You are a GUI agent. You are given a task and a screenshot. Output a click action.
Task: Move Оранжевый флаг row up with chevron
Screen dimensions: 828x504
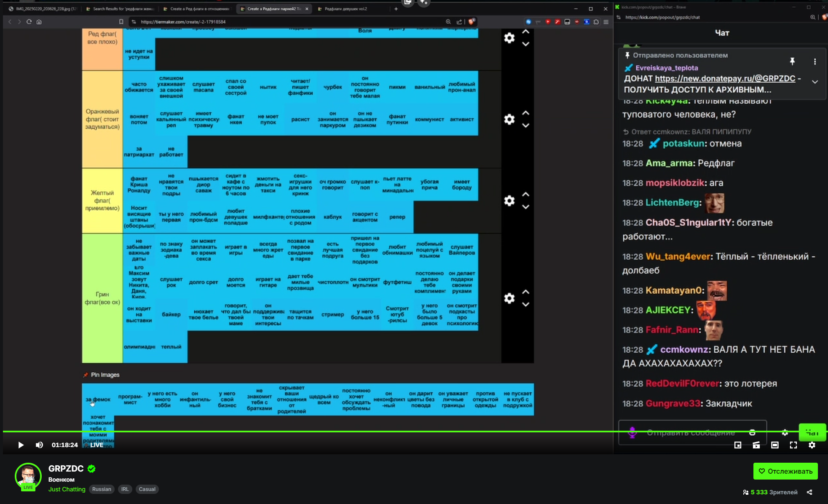525,113
